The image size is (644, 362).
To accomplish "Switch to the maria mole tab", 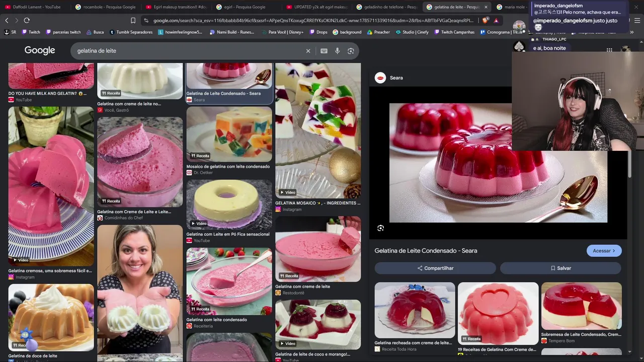I will coord(511,7).
